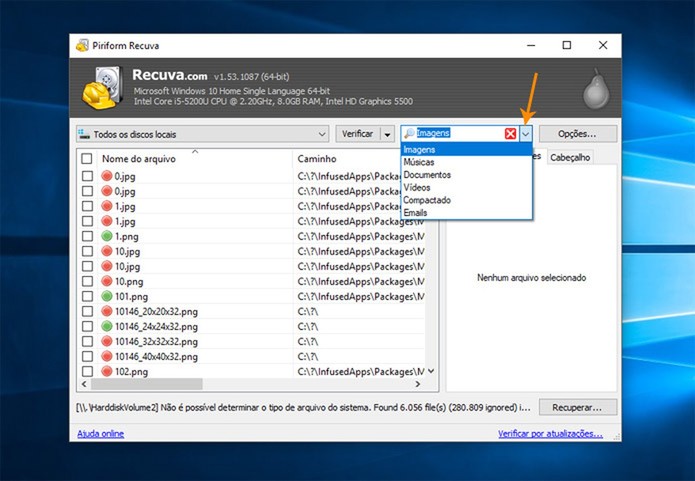Toggle the select-all checkbox in header

pos(87,159)
